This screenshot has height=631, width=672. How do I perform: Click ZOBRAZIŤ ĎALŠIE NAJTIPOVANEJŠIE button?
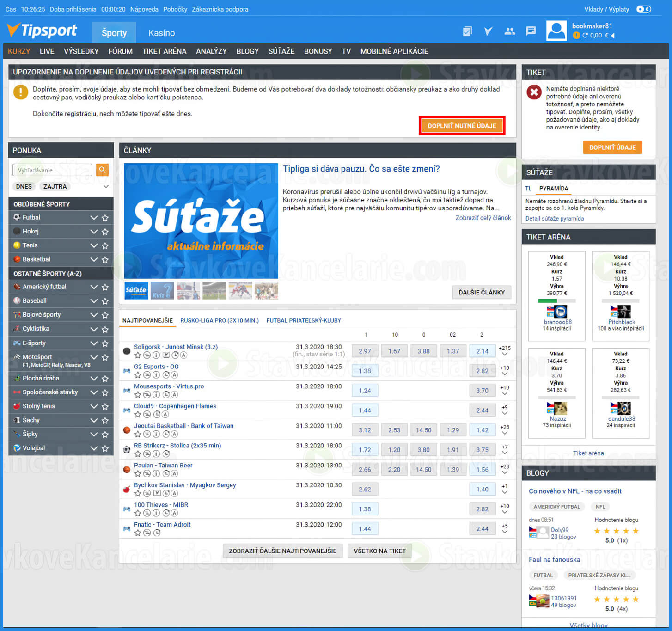(x=283, y=551)
